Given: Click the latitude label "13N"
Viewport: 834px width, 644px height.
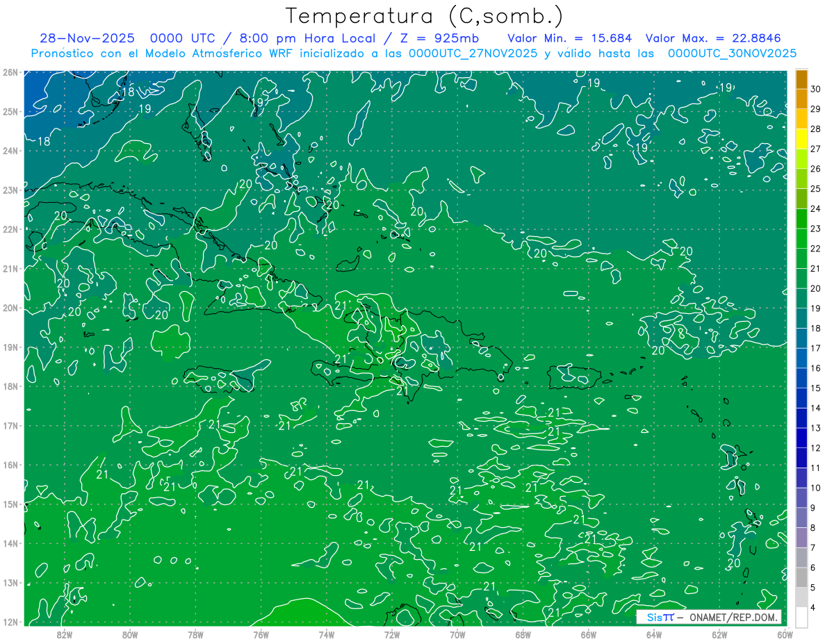Looking at the screenshot, I should pyautogui.click(x=10, y=583).
